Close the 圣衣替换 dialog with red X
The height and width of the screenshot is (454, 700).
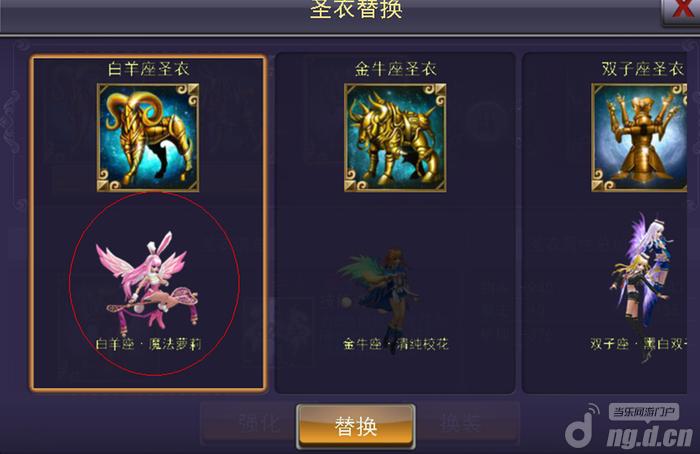[680, 10]
